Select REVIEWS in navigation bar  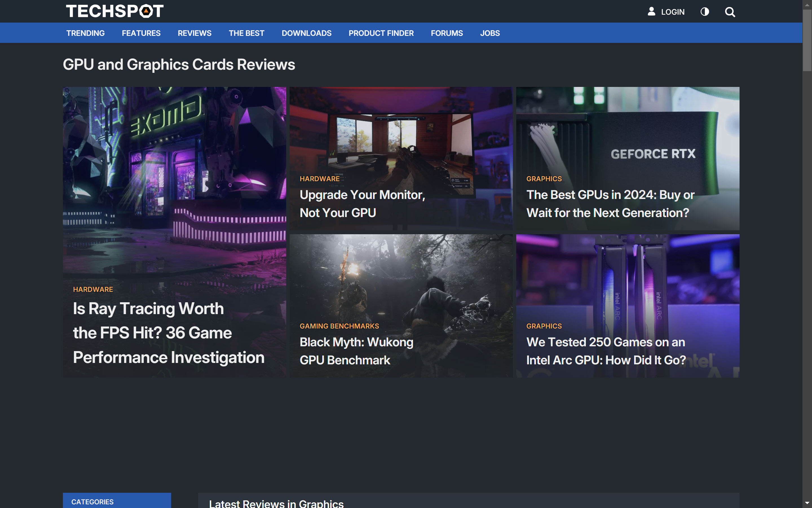tap(195, 33)
